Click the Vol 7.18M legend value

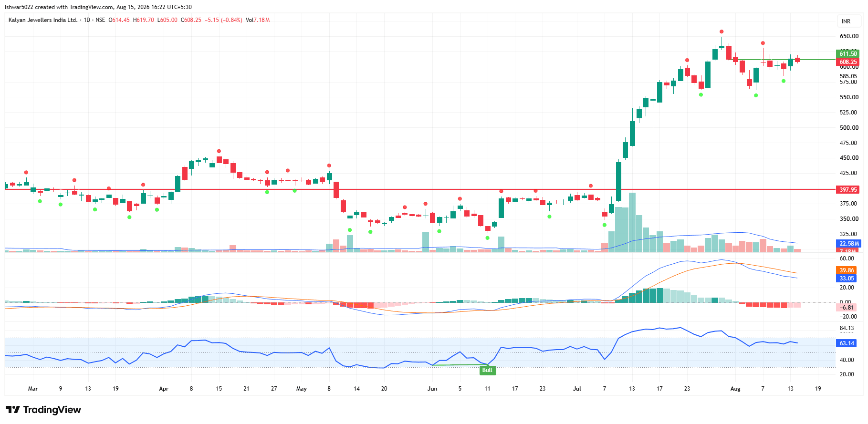pos(258,20)
